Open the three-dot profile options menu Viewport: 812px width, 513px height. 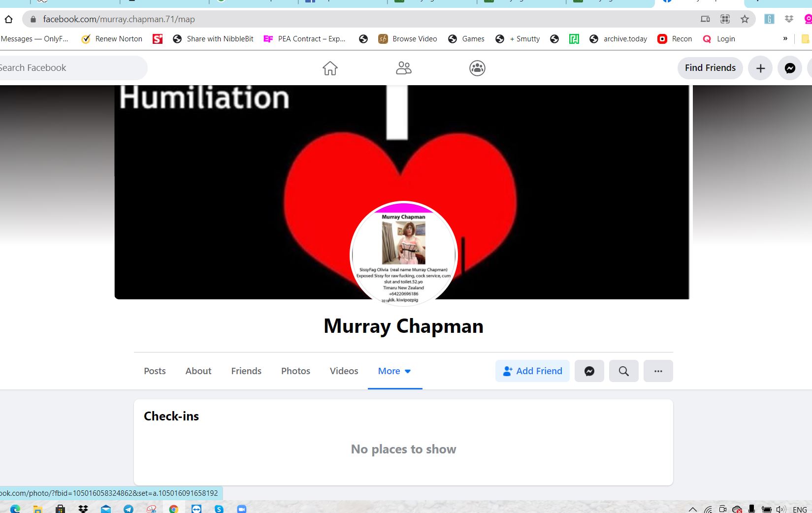tap(658, 371)
